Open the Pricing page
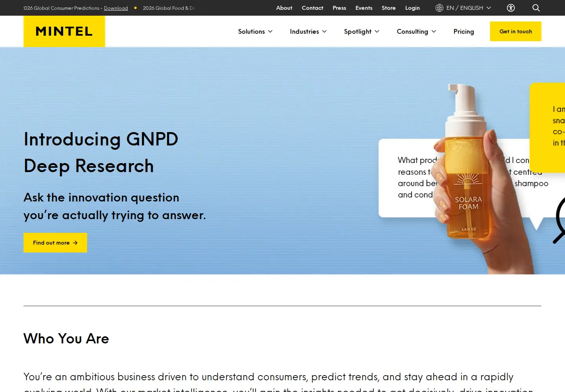 coord(464,31)
